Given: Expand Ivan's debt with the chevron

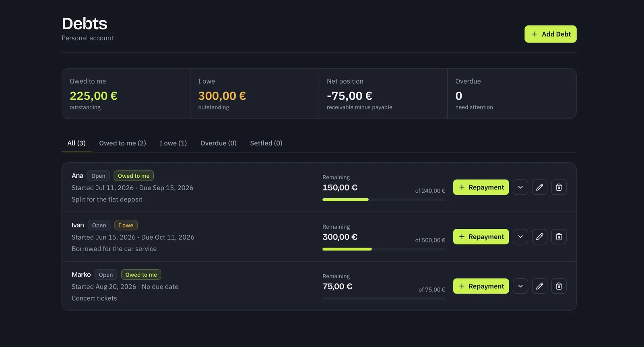Looking at the screenshot, I should click(520, 237).
